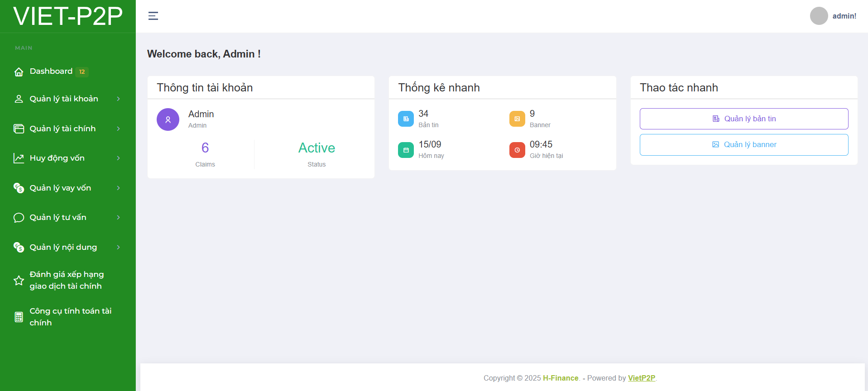The width and height of the screenshot is (868, 391).
Task: Click the star icon for Đánh giá xếp hạng
Action: [19, 281]
